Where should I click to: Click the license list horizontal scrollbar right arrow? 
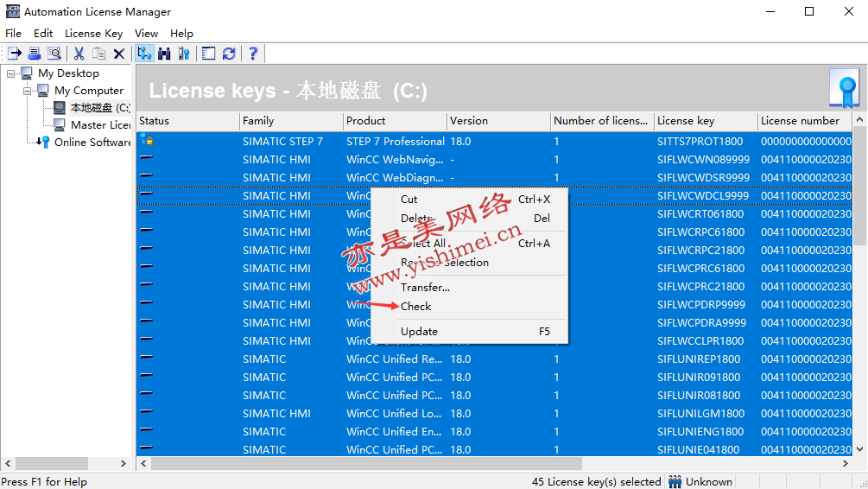(x=846, y=463)
